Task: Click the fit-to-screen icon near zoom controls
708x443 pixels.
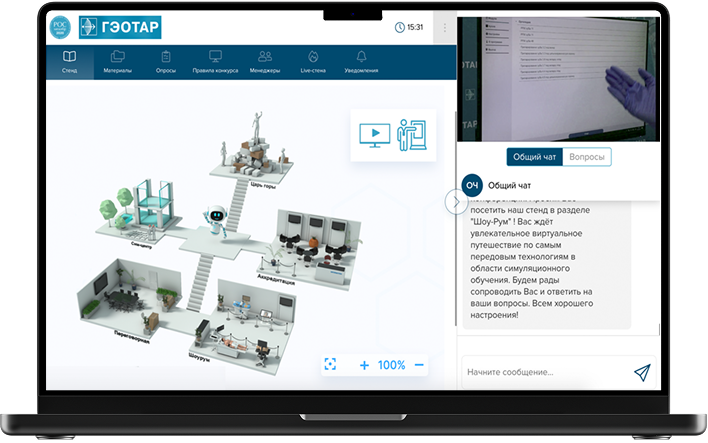Action: pos(331,365)
